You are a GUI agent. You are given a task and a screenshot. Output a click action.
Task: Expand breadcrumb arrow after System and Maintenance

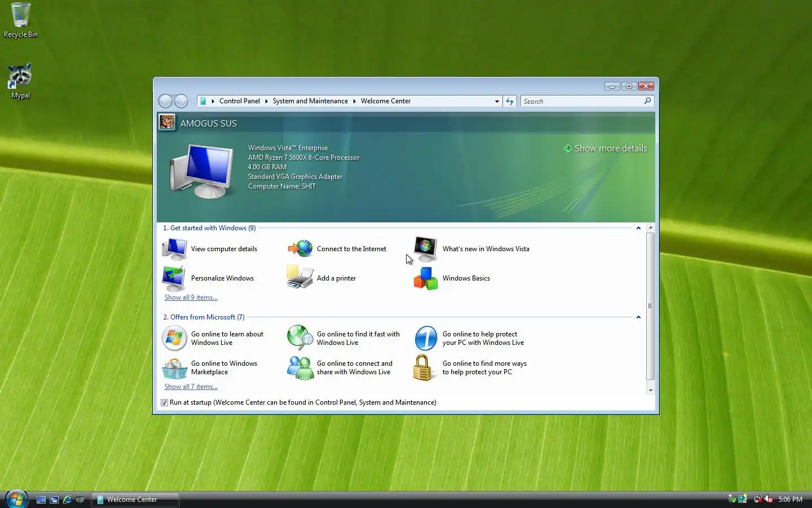[355, 101]
